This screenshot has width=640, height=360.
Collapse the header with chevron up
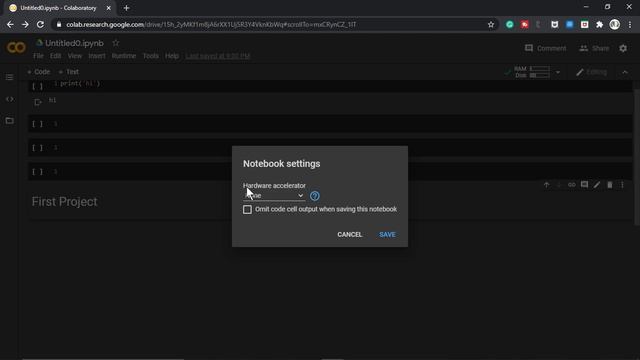coord(625,73)
